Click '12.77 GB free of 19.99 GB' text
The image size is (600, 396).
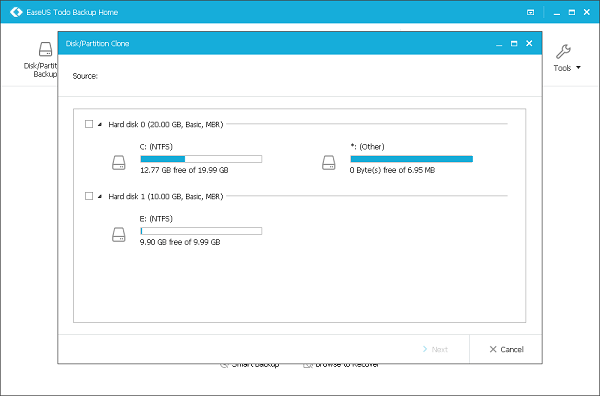[184, 170]
